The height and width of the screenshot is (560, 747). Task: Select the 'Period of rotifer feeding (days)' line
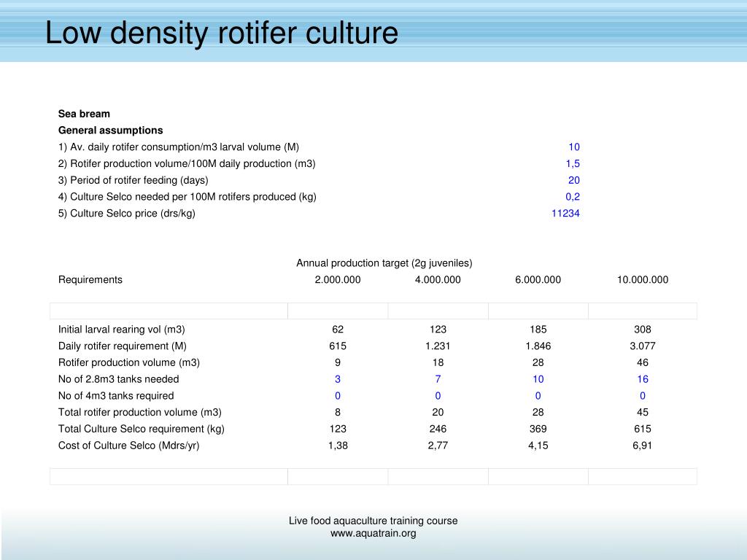click(x=133, y=181)
